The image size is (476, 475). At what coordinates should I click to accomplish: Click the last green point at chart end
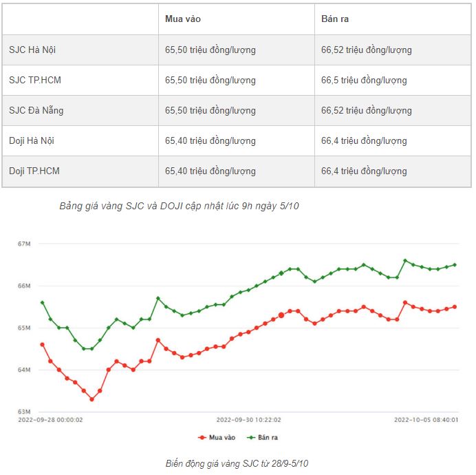pos(455,264)
